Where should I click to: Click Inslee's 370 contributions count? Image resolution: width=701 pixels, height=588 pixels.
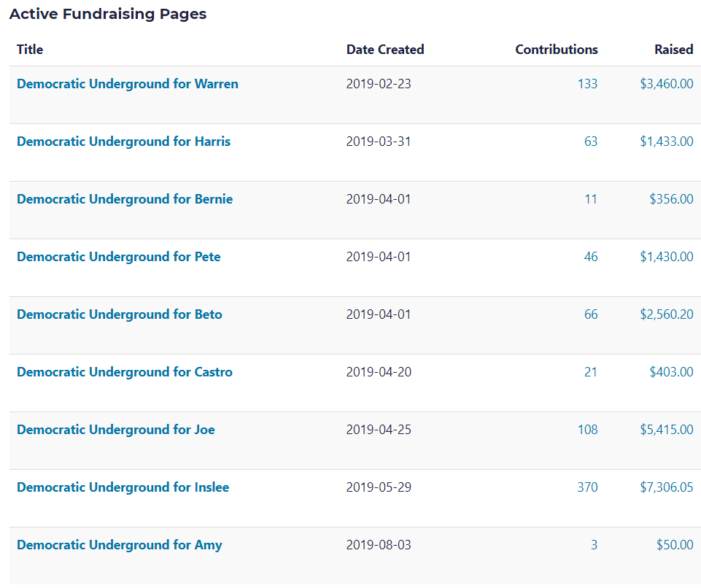tap(587, 487)
